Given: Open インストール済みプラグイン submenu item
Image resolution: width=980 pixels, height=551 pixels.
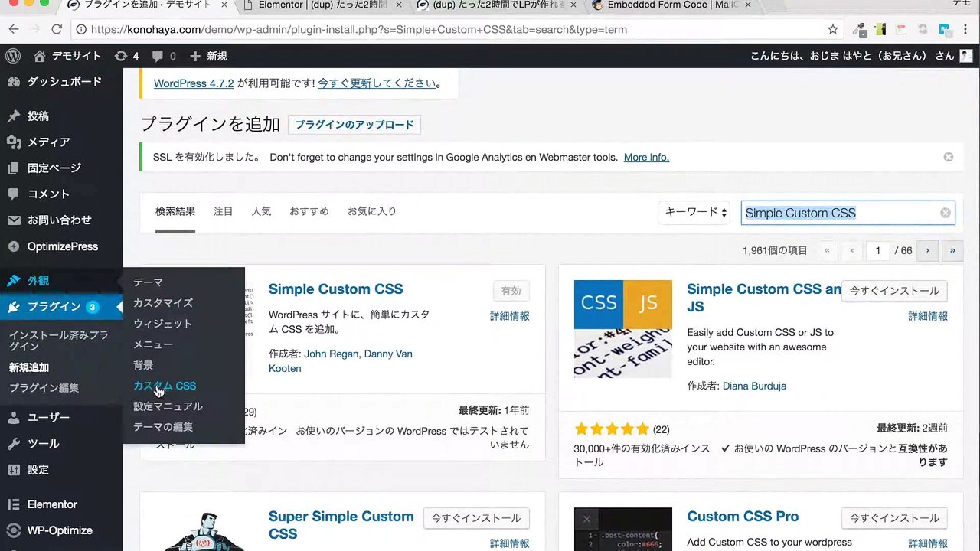Looking at the screenshot, I should tap(58, 341).
